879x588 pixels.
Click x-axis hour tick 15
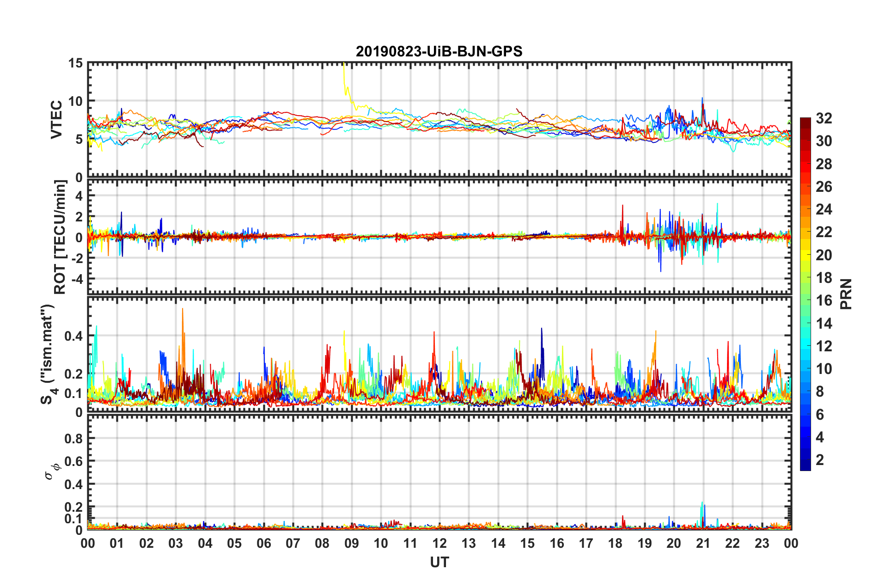(527, 543)
